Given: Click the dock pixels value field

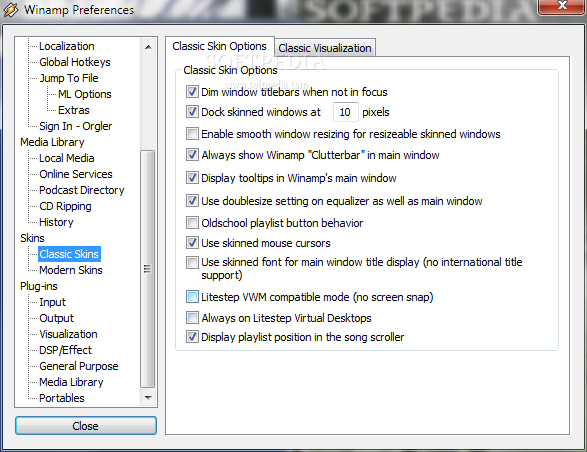Looking at the screenshot, I should tap(346, 112).
